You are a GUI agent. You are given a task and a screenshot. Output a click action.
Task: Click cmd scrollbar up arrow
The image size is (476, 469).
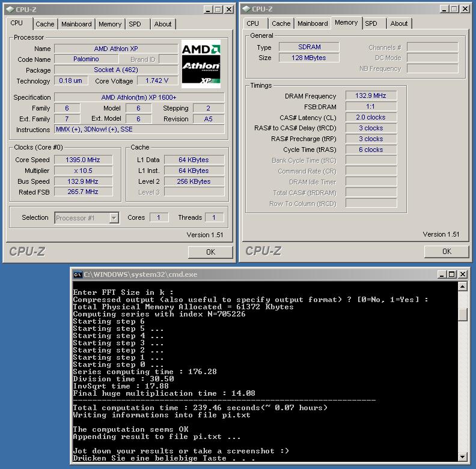point(462,286)
